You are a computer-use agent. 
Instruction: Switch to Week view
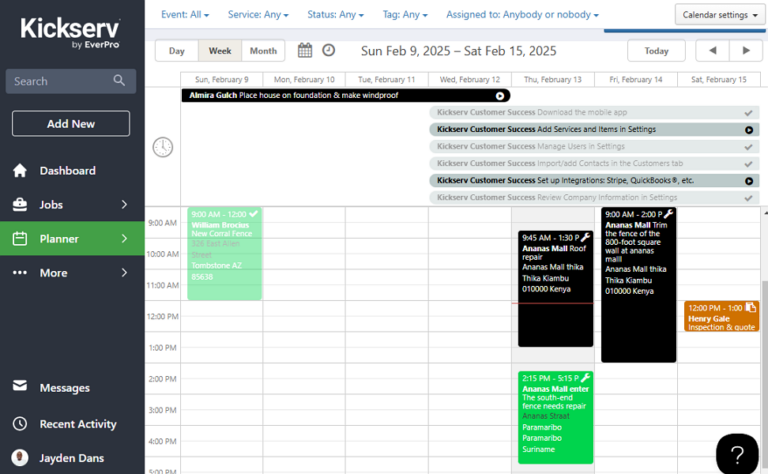point(220,50)
